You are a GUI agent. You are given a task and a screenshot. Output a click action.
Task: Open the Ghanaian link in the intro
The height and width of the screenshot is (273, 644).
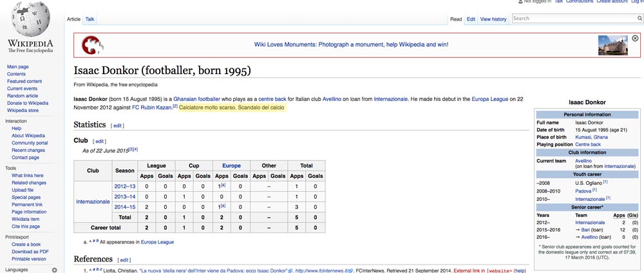(x=185, y=99)
